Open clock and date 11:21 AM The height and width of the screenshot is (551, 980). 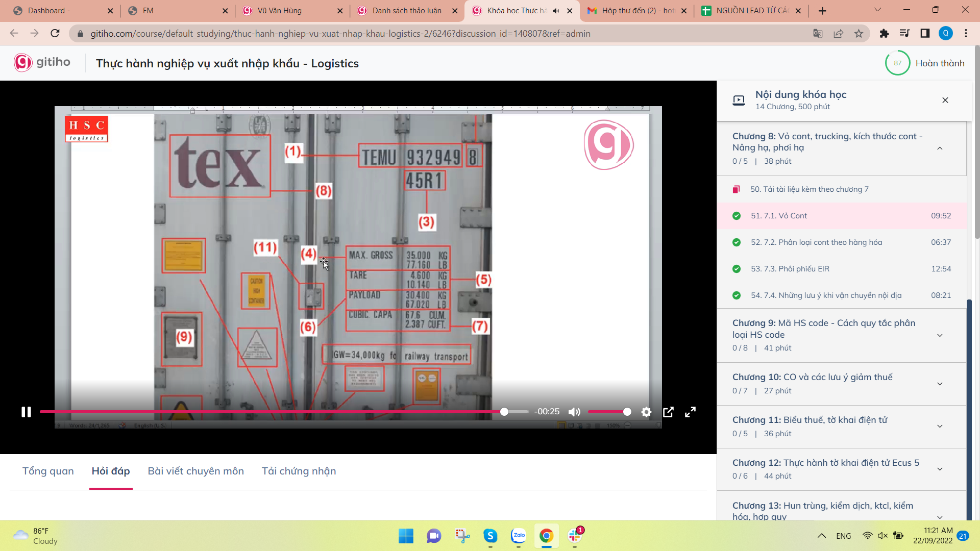933,536
